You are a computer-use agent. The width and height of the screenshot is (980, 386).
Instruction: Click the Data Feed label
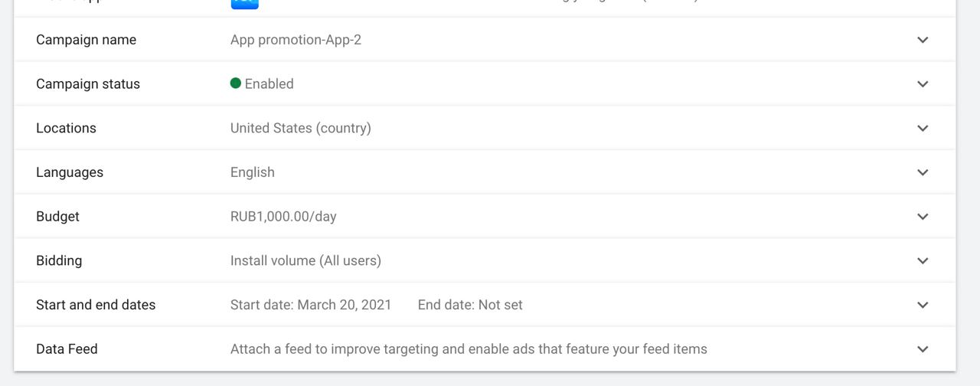(67, 349)
